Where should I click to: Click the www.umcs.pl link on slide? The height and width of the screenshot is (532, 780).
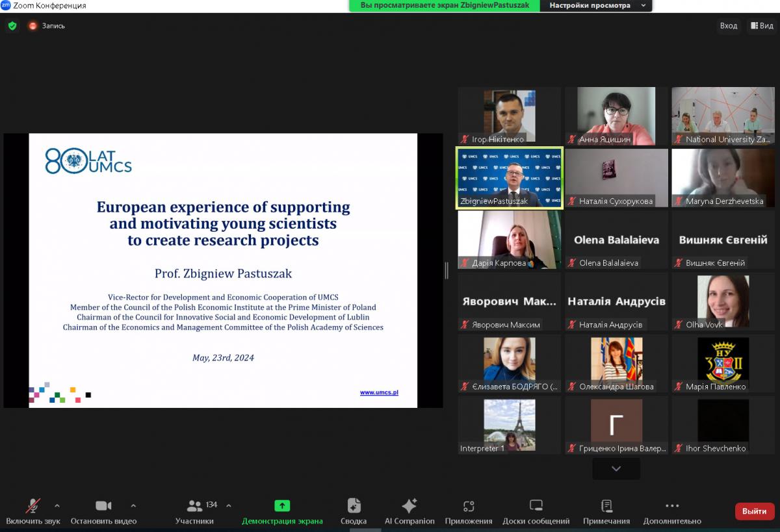[379, 392]
